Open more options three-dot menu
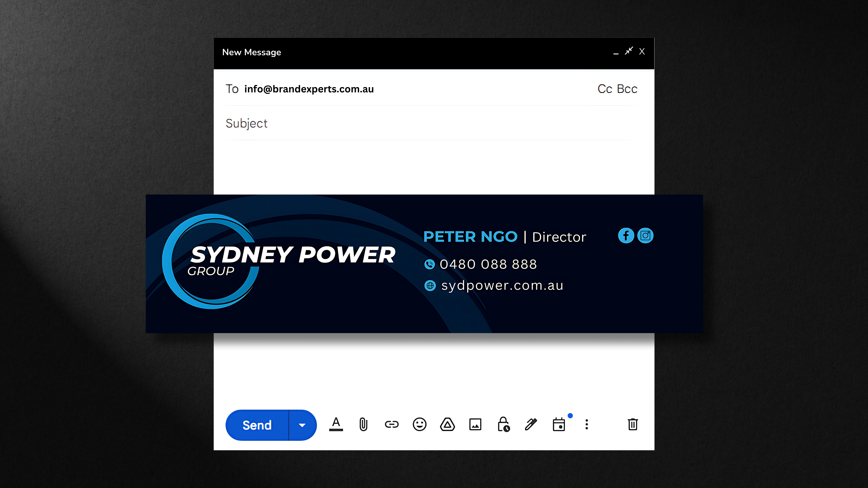The height and width of the screenshot is (488, 868). pyautogui.click(x=587, y=424)
